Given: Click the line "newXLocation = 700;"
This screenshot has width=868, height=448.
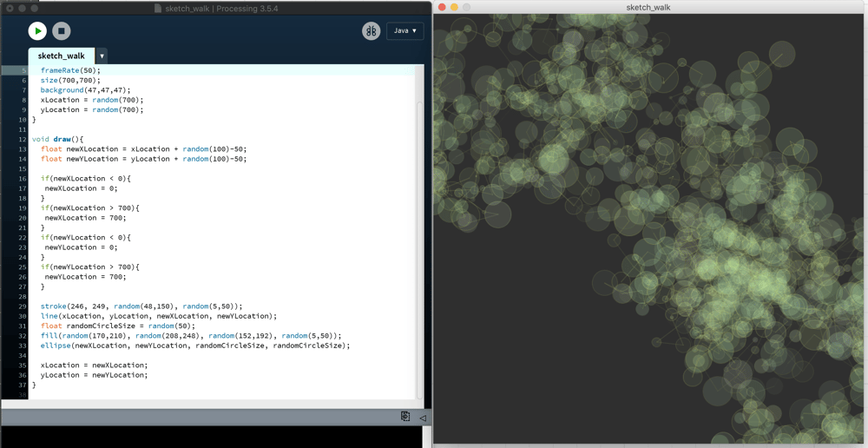Looking at the screenshot, I should (x=85, y=218).
